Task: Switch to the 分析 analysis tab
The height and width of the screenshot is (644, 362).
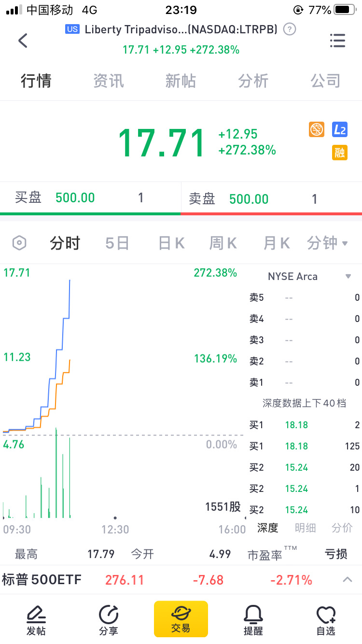Action: (x=253, y=81)
